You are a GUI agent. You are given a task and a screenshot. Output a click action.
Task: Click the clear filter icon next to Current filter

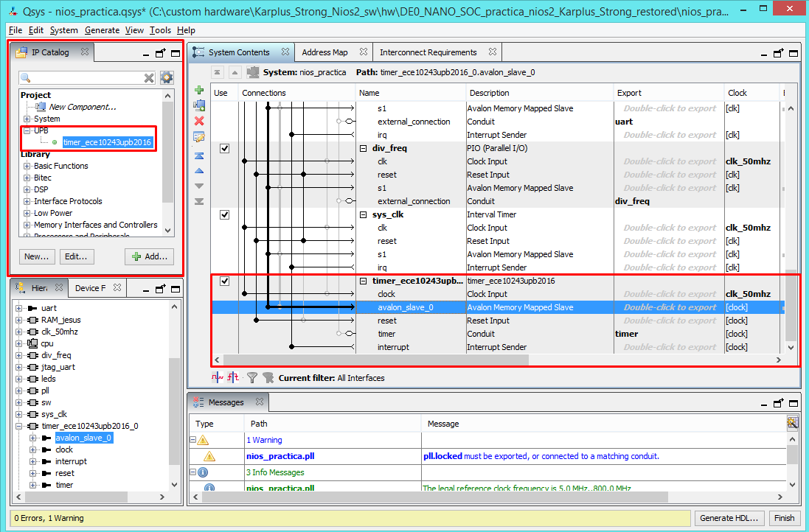268,378
